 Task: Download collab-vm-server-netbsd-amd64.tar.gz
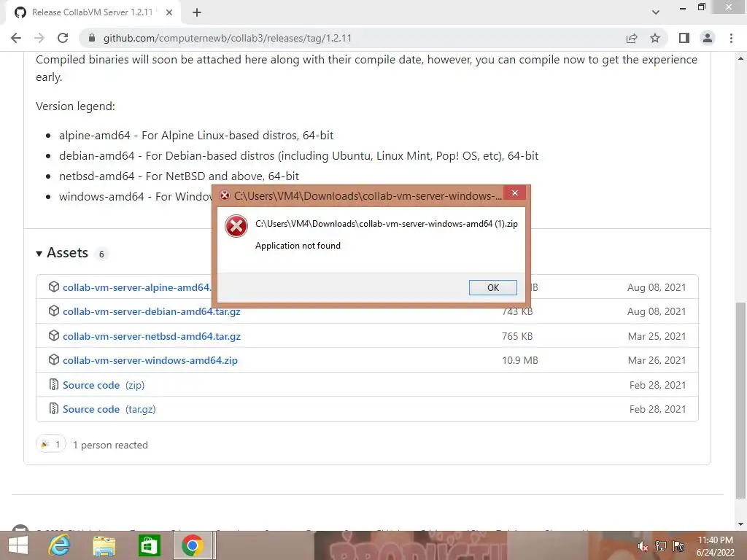tap(152, 336)
